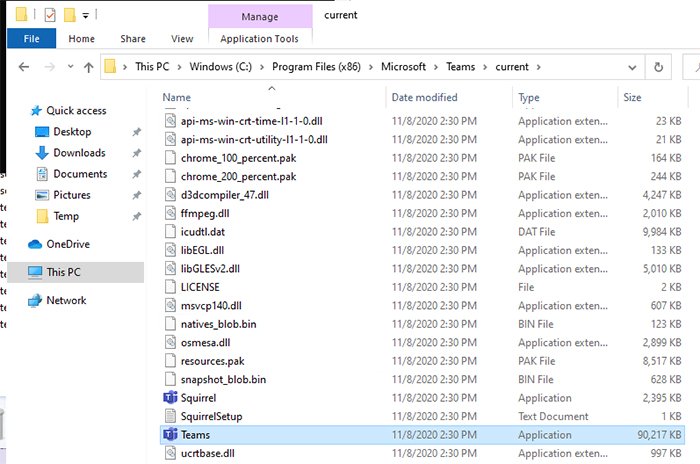
Task: Click Program Files (x86) in breadcrumb path
Action: pos(324,67)
